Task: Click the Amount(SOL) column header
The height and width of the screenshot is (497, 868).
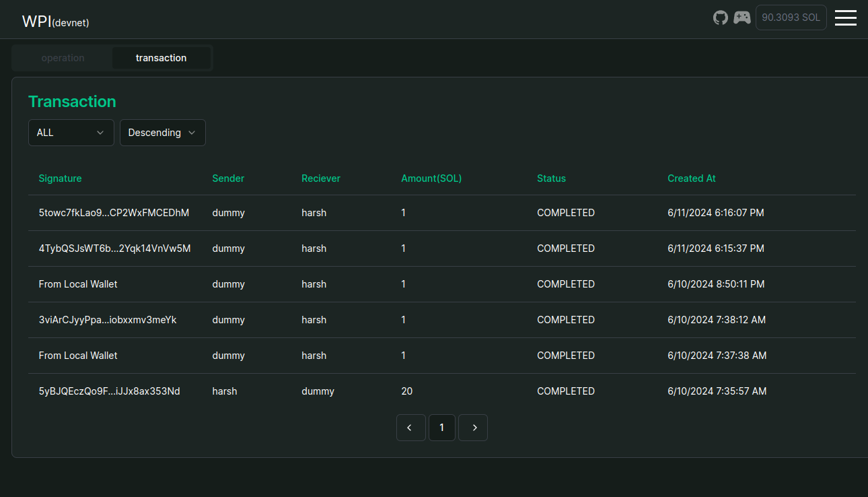Action: 431,178
